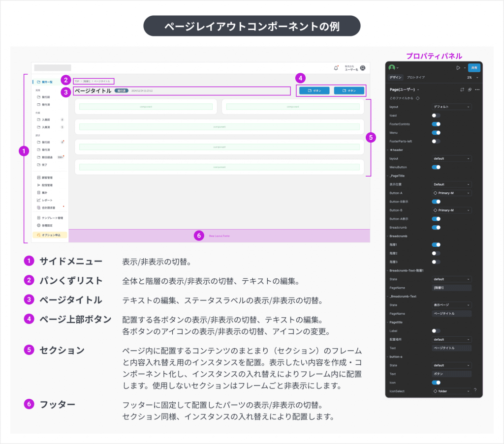Click the オプション申込 button in the sidebar
504x444 pixels.
pos(50,235)
